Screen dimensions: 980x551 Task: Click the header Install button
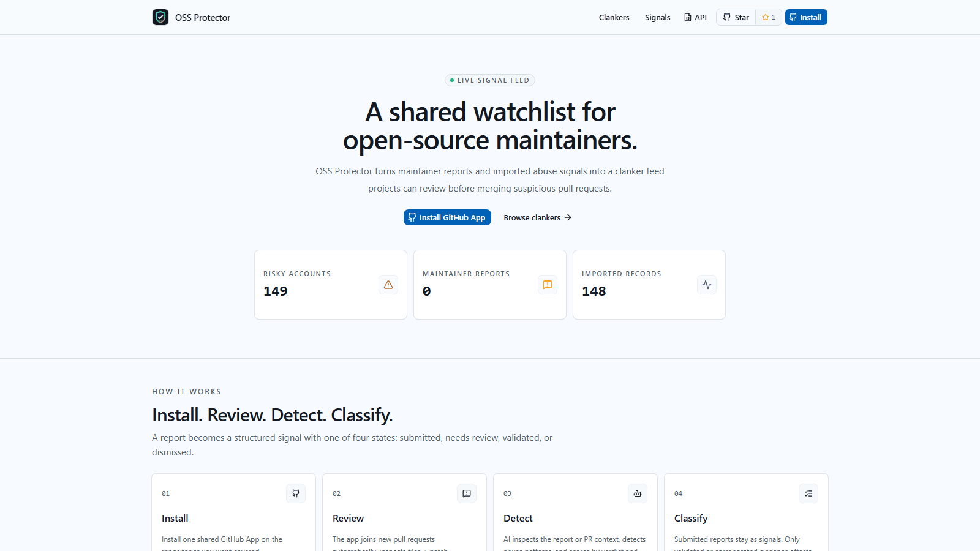pyautogui.click(x=806, y=17)
